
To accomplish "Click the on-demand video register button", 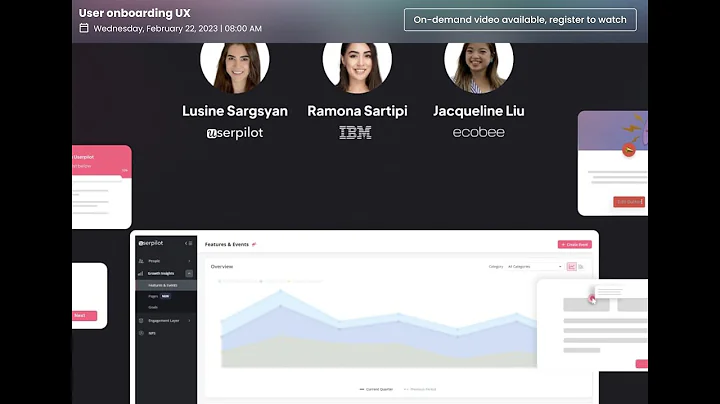I will coord(520,20).
